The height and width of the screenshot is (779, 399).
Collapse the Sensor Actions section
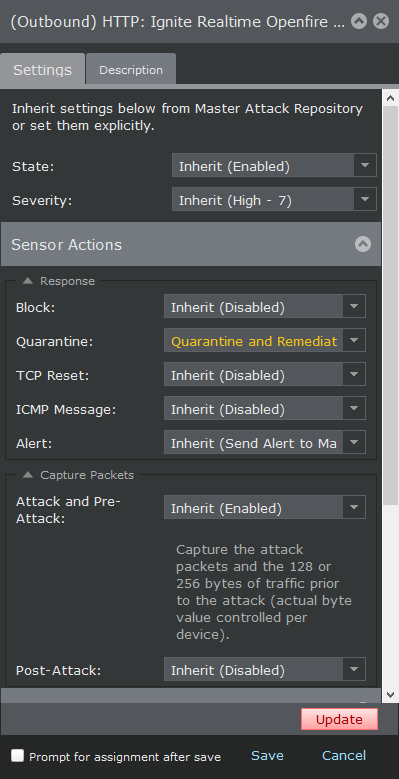(x=363, y=244)
